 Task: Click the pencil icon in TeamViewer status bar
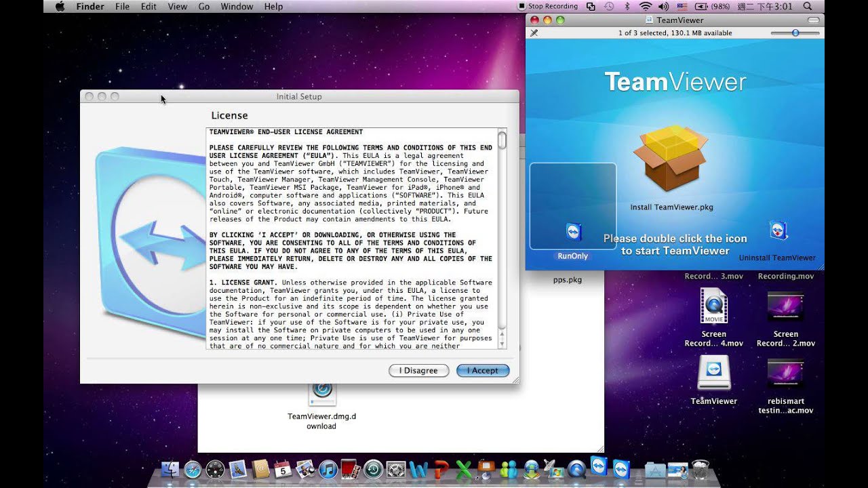(x=534, y=33)
